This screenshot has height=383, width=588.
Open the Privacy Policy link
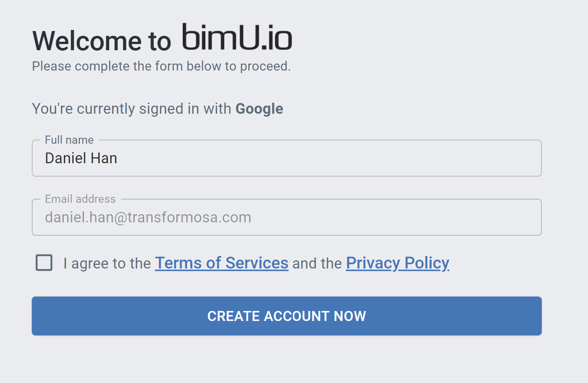point(398,263)
